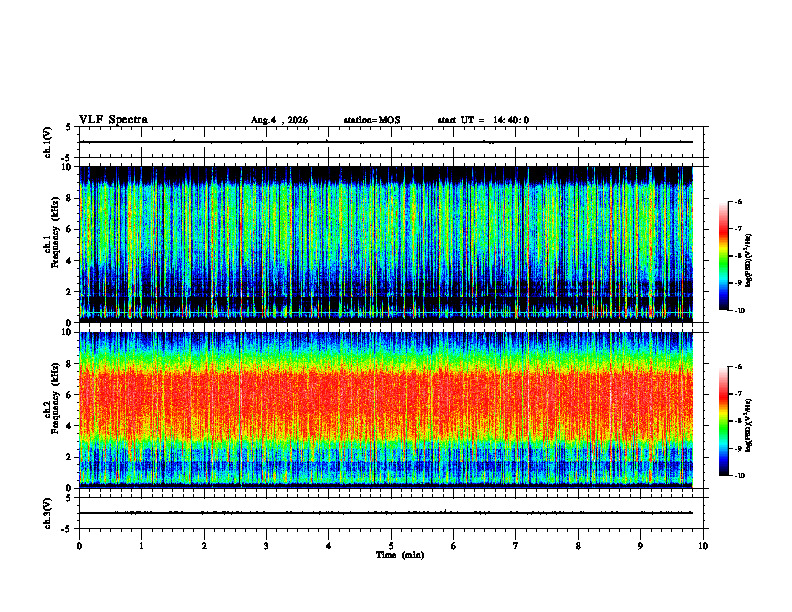
Task: Click the ch.1 waveform trace at top
Action: point(386,142)
